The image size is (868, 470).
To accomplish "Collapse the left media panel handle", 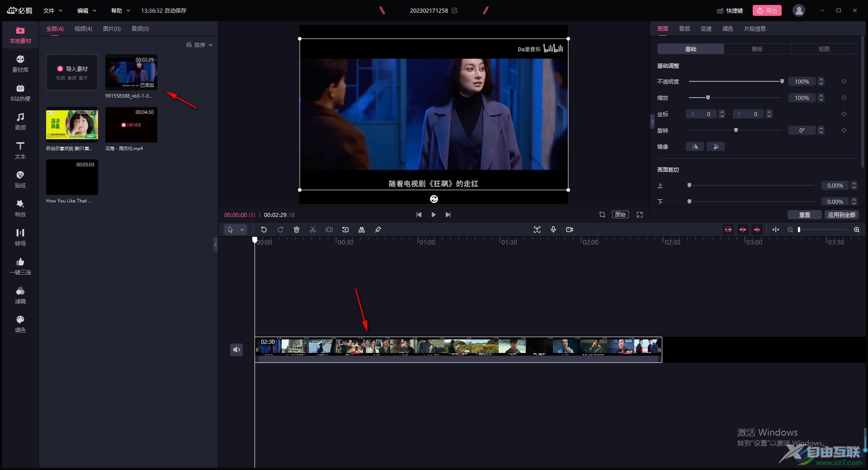I will click(215, 244).
